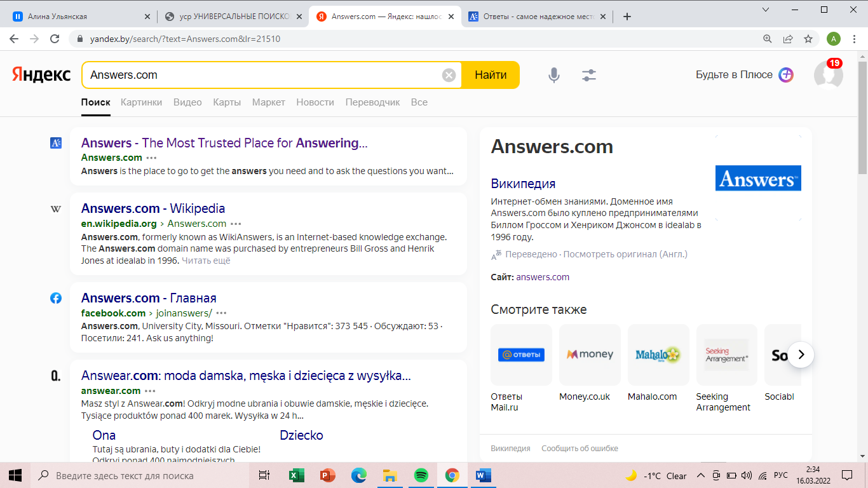Select the Поиск tab

click(96, 102)
